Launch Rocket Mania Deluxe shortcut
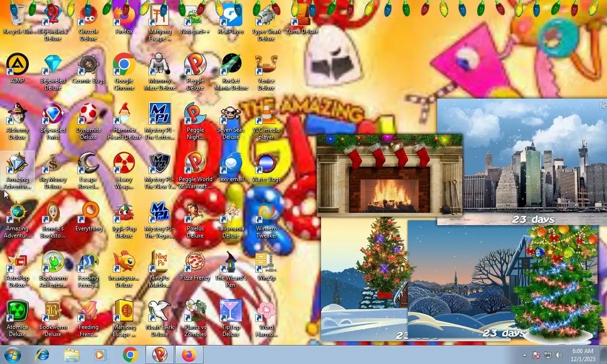 (231, 72)
